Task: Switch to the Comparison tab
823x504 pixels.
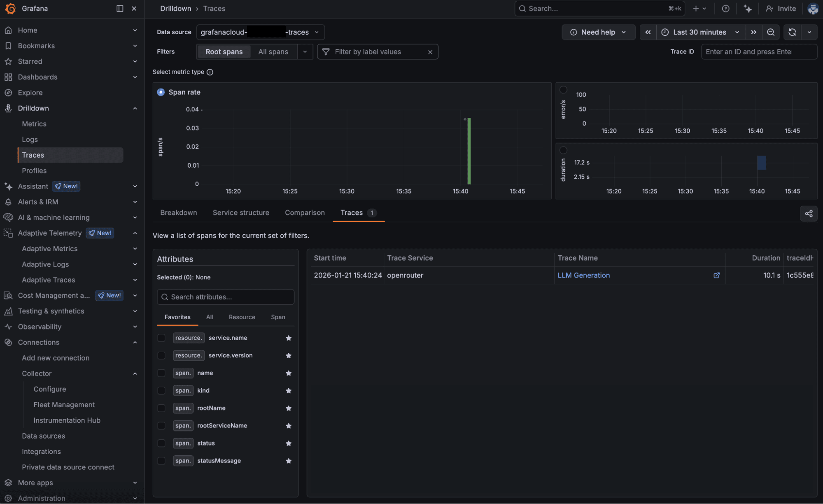Action: (x=305, y=213)
